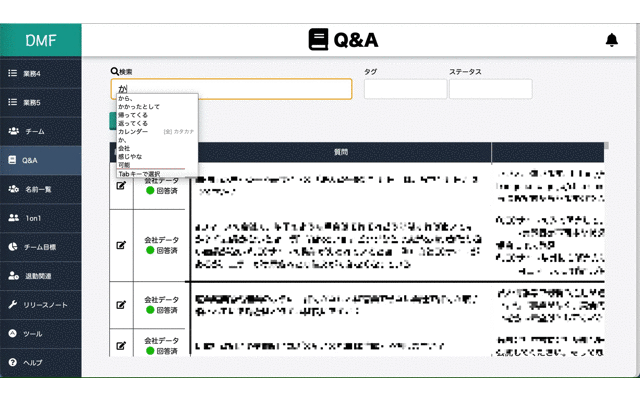Image resolution: width=640 pixels, height=400 pixels.
Task: Click the 業務4 list icon in sidebar
Action: click(13, 73)
